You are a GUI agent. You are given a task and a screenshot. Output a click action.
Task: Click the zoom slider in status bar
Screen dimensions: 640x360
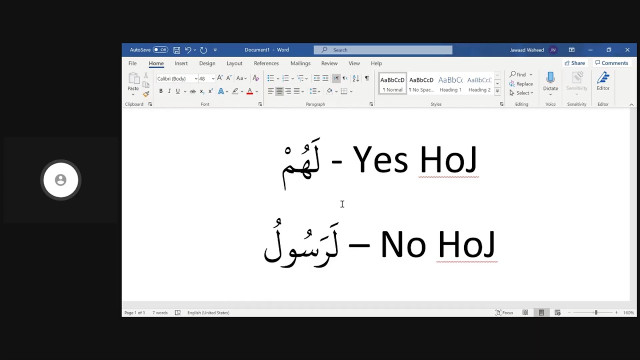(596, 312)
